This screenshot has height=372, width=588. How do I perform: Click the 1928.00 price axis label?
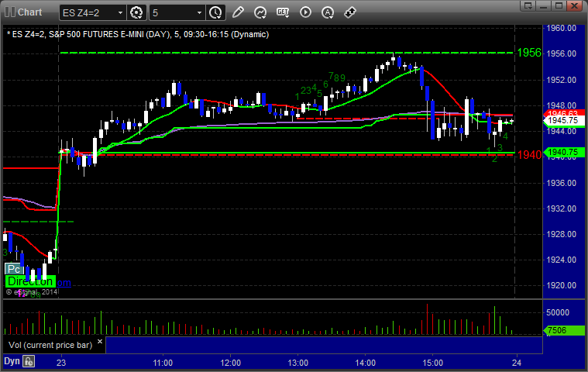pyautogui.click(x=562, y=234)
